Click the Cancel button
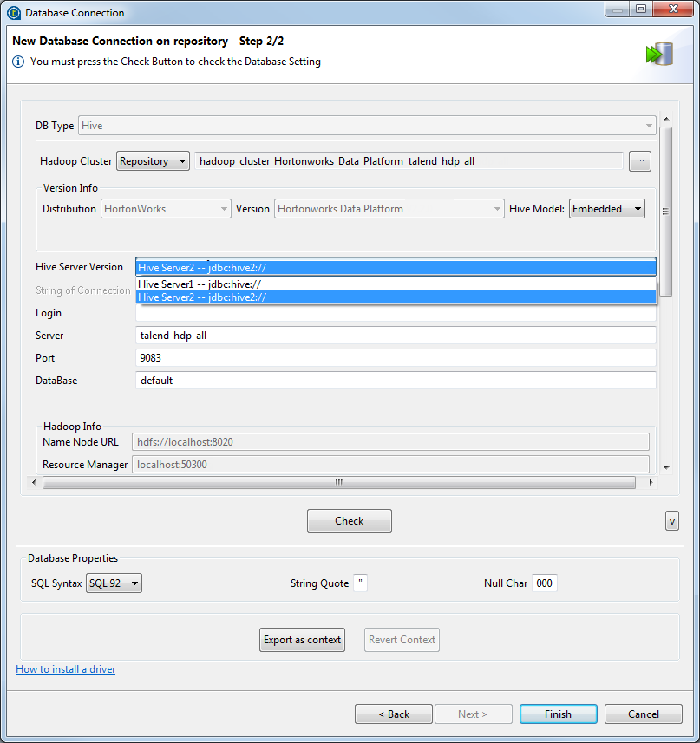 click(x=643, y=714)
